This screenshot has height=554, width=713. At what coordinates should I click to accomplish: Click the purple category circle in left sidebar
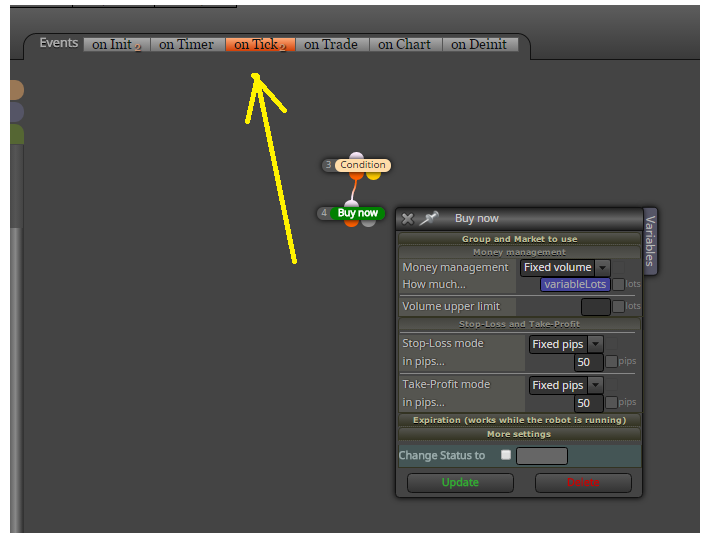click(x=16, y=112)
